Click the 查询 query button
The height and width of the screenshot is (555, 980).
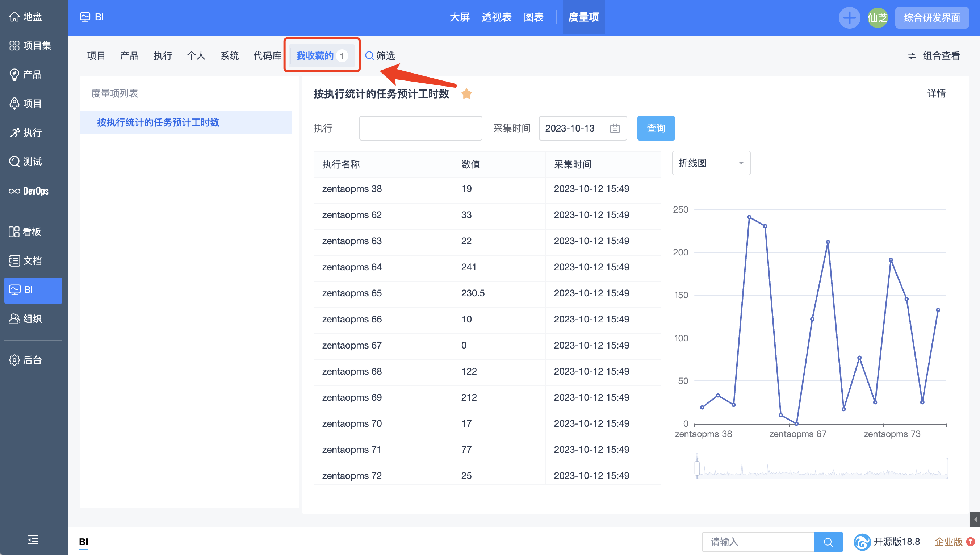656,128
